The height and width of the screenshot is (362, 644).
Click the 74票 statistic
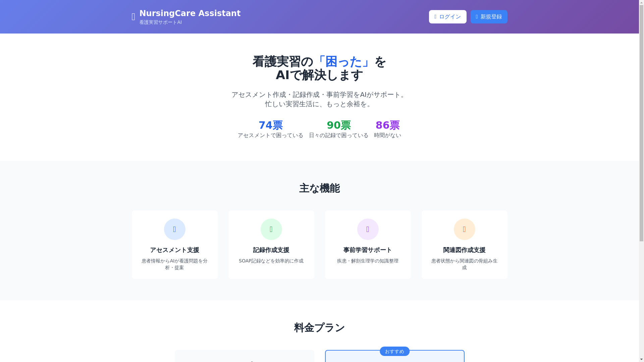pyautogui.click(x=271, y=125)
